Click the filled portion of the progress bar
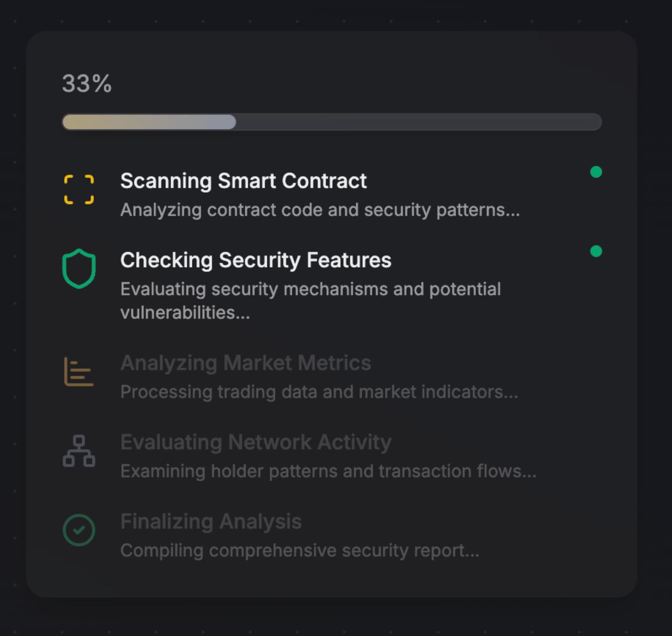 click(149, 122)
